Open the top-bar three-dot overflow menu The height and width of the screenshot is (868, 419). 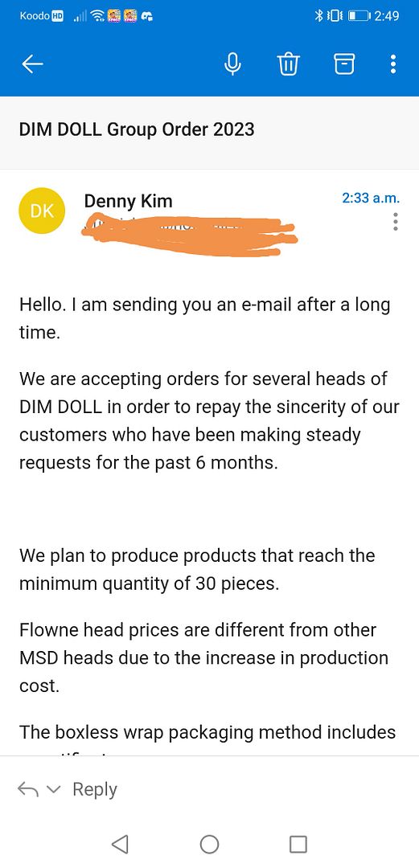click(393, 65)
